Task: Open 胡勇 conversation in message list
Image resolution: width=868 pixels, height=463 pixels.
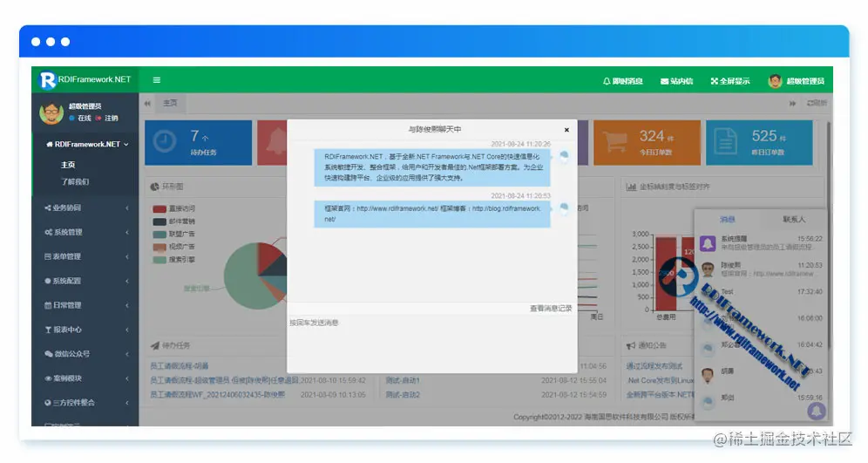Action: 761,376
